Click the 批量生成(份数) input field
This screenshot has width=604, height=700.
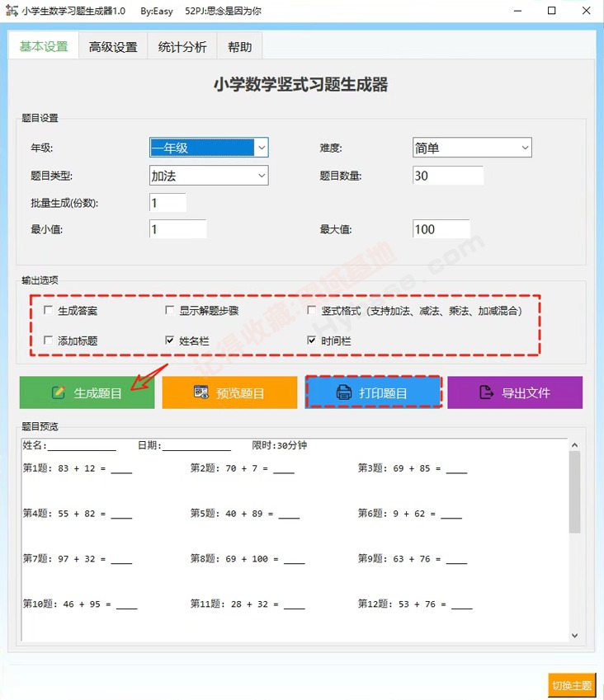click(168, 203)
